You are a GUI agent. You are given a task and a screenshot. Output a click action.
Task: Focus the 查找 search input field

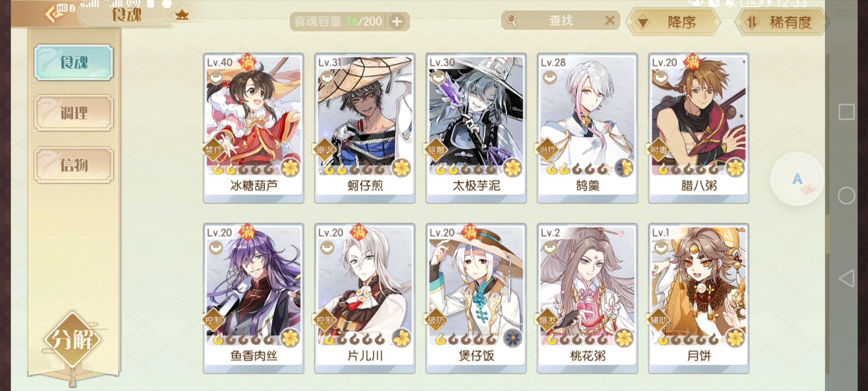[561, 20]
